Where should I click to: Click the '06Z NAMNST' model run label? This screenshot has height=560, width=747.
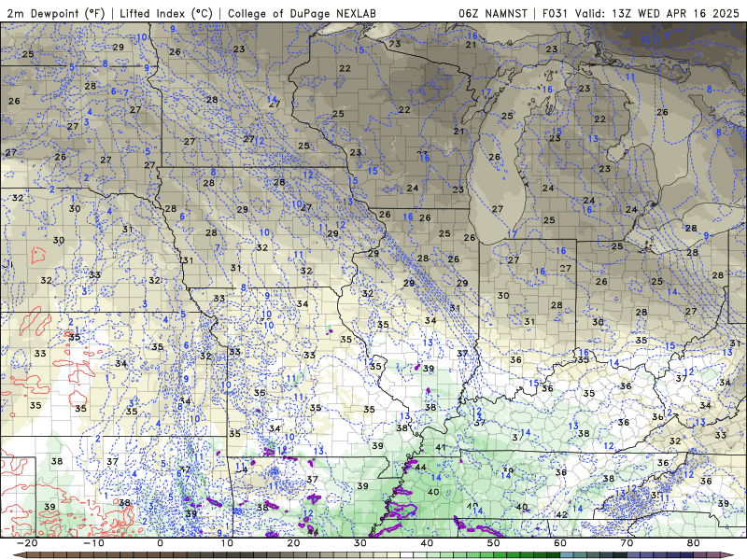[493, 13]
